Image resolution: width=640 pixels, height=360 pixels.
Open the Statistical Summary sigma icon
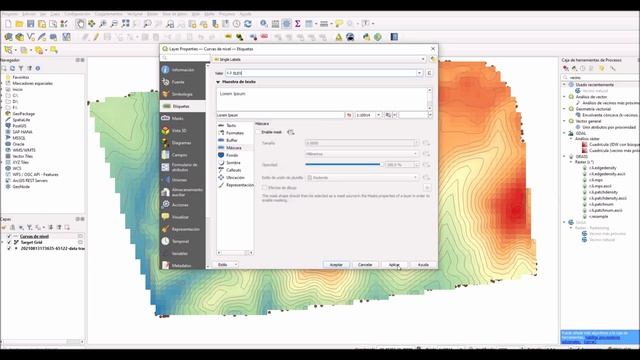click(x=298, y=24)
